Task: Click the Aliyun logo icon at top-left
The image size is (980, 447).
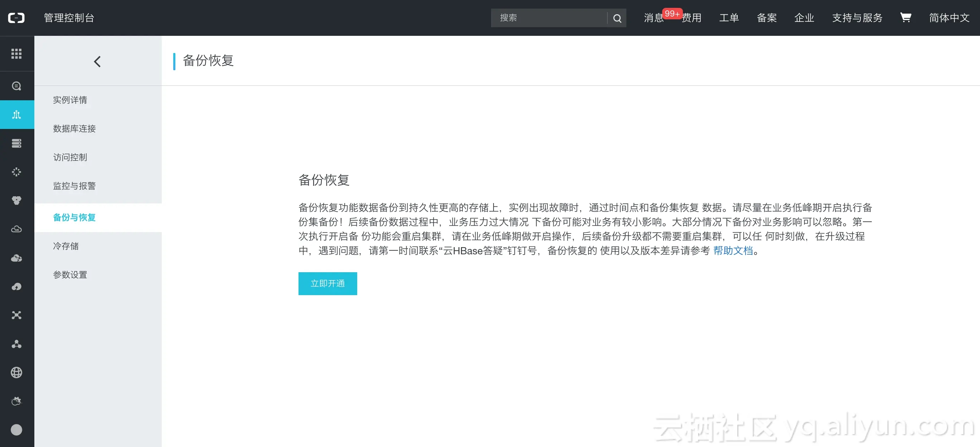Action: click(x=16, y=18)
